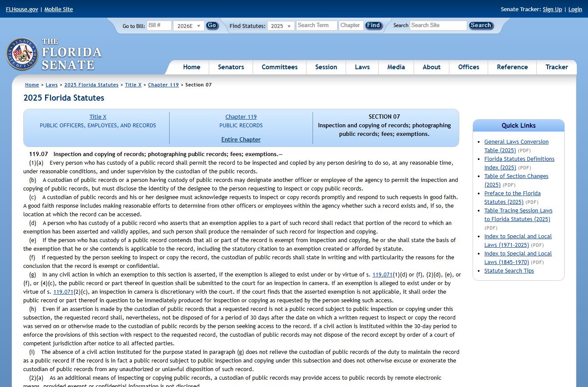The height and width of the screenshot is (387, 588).
Task: Click the Home breadcrumb link
Action: point(32,85)
